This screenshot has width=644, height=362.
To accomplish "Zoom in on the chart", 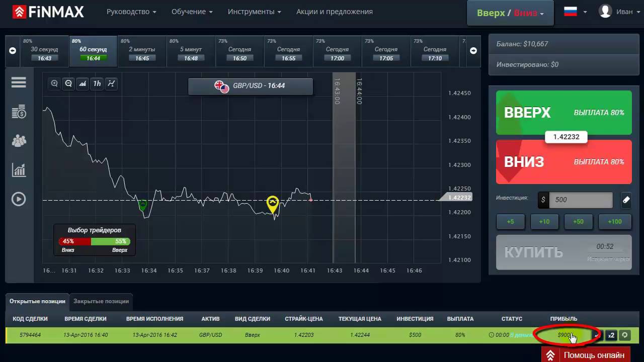I will [54, 84].
